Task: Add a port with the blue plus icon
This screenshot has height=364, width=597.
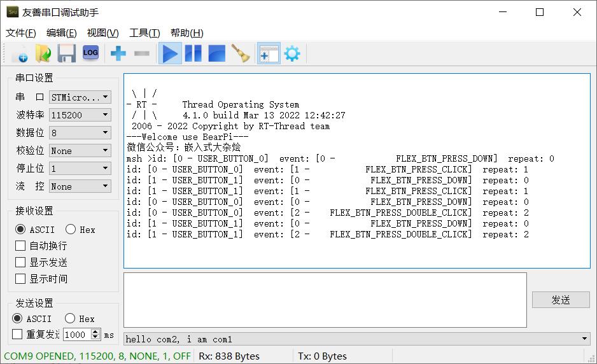Action: coord(118,53)
